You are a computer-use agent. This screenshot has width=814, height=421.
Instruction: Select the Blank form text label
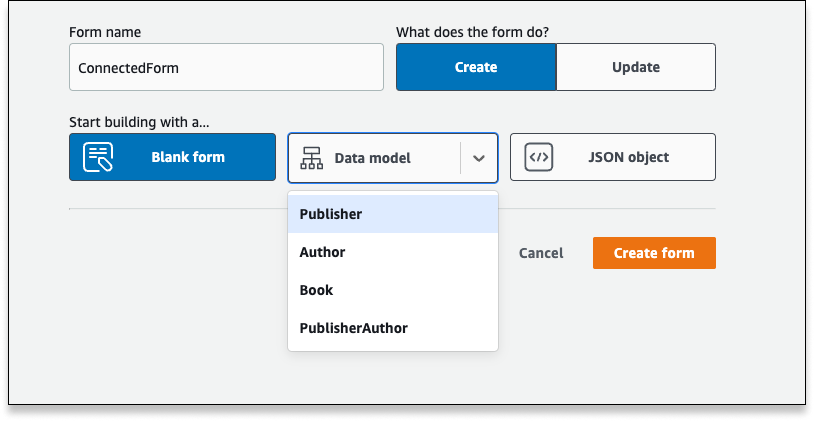pyautogui.click(x=188, y=157)
